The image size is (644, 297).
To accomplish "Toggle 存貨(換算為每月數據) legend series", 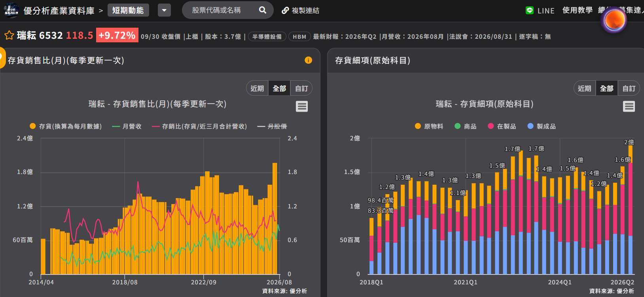I will pyautogui.click(x=66, y=126).
